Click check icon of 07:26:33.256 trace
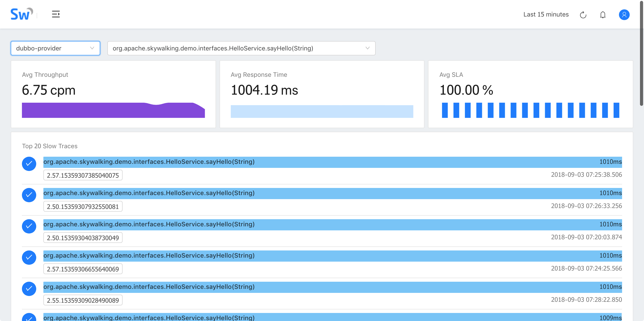This screenshot has width=644, height=321. pyautogui.click(x=29, y=195)
